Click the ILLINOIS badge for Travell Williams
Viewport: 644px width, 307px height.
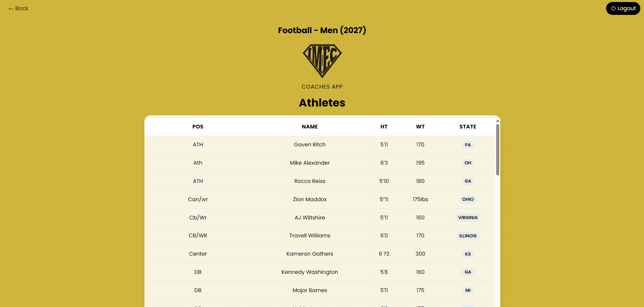(468, 236)
